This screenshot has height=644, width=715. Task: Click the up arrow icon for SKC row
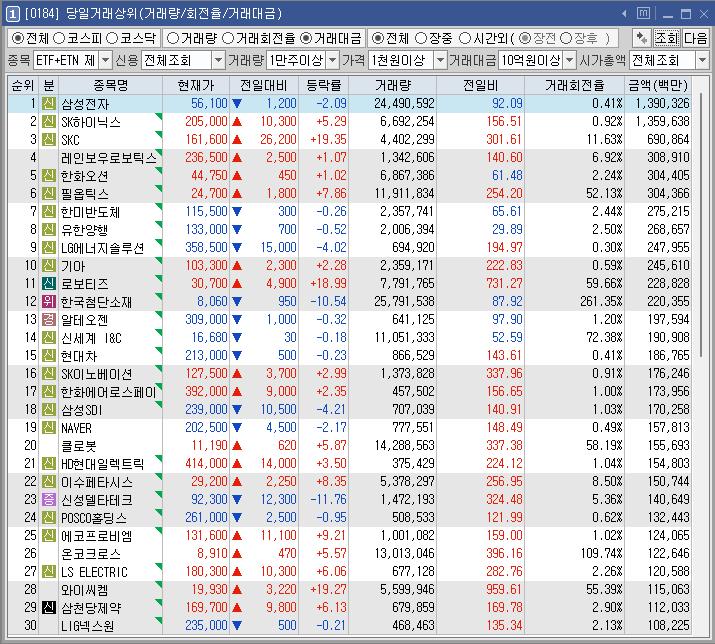coord(237,140)
